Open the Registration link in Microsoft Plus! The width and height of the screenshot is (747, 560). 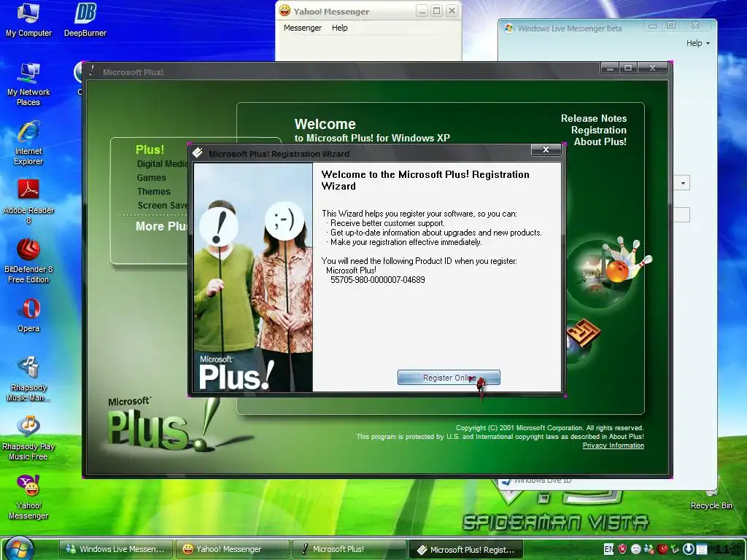(599, 130)
